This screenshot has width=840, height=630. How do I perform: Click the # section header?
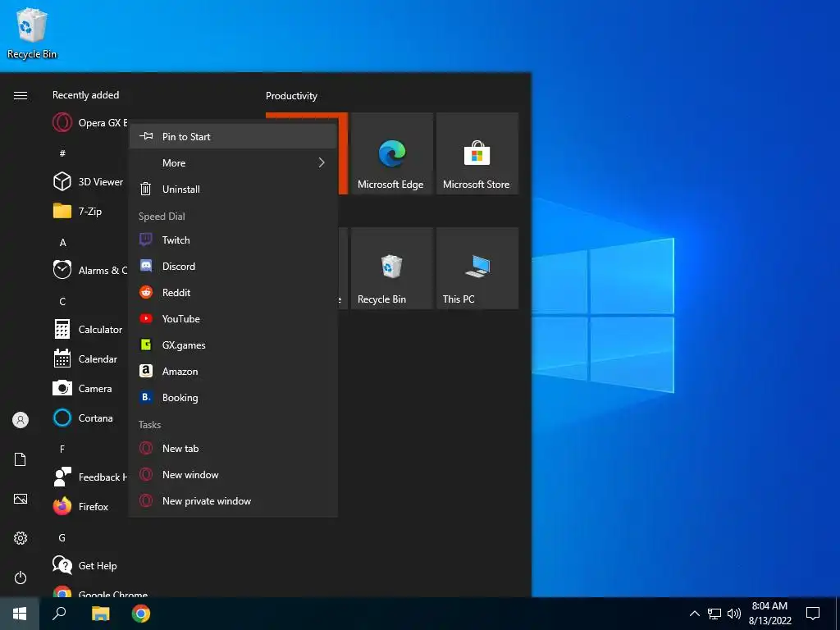(x=62, y=153)
